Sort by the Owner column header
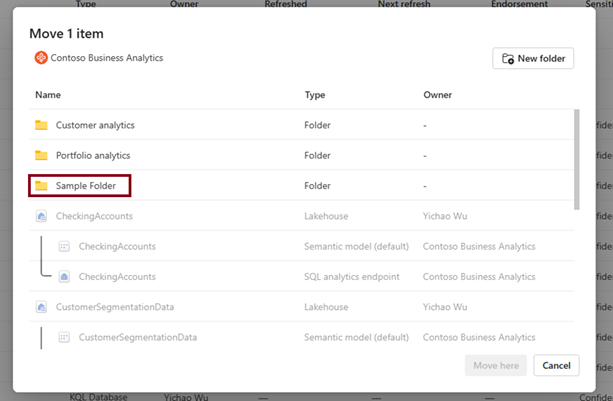The height and width of the screenshot is (401, 613). [x=437, y=95]
